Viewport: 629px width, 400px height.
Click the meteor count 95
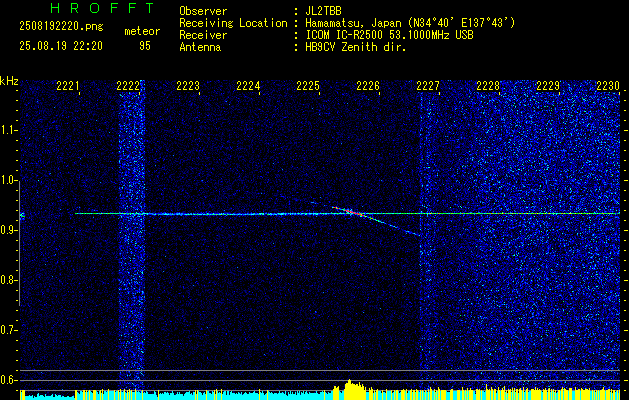pos(145,46)
